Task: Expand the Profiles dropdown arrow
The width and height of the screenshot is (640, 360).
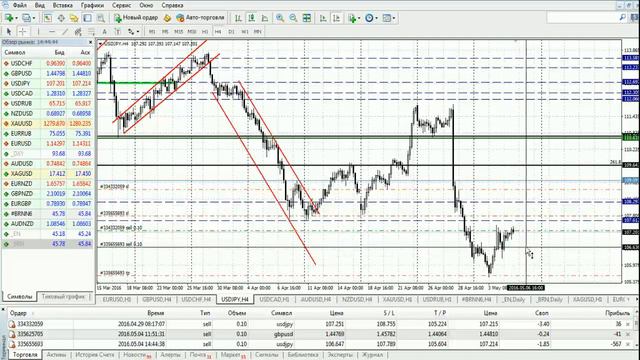Action: [x=33, y=18]
